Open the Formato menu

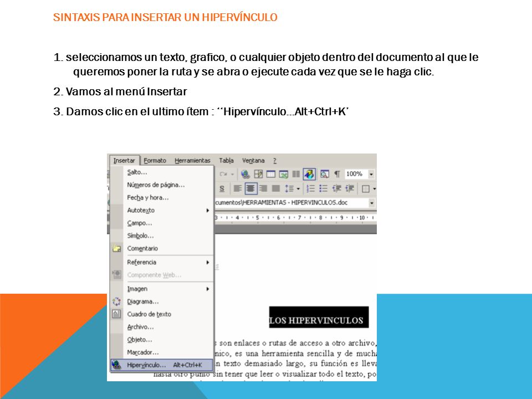[x=155, y=161]
